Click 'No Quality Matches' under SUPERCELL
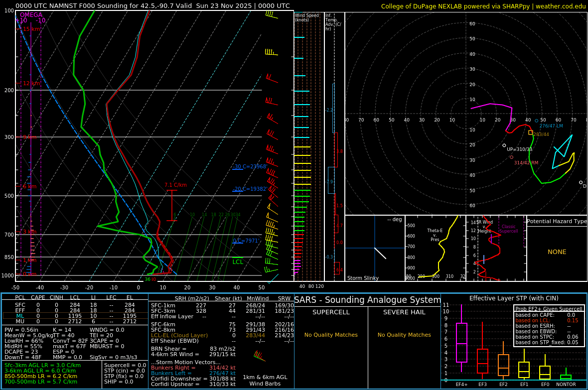The width and height of the screenshot is (588, 390). pyautogui.click(x=331, y=335)
